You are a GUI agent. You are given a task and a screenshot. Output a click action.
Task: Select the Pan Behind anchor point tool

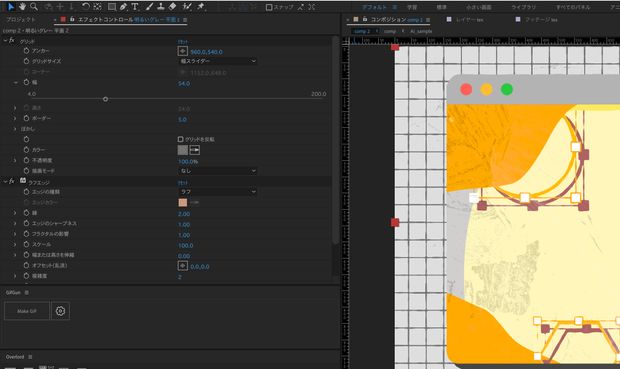97,7
